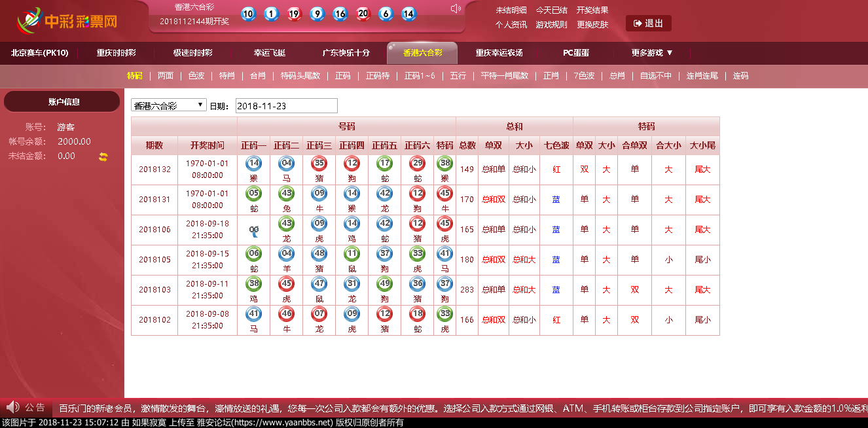Click red ball 18 in row 2018102
The width and height of the screenshot is (868, 428).
417,314
